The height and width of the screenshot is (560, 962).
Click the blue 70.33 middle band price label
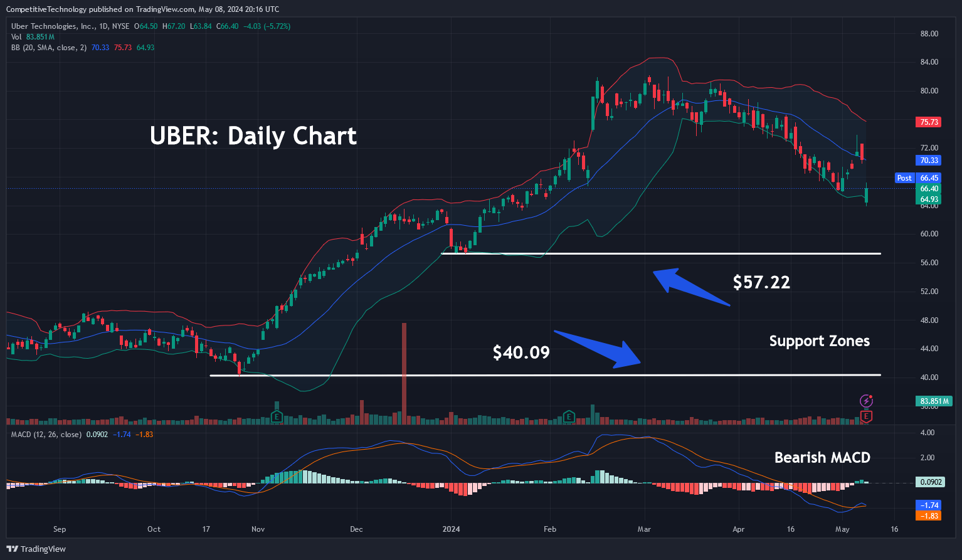(928, 161)
